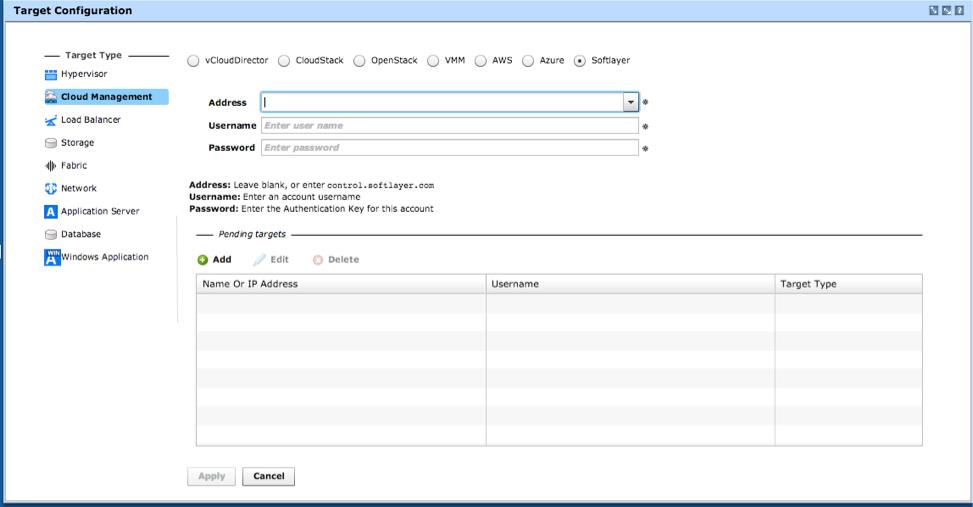Choose the OpenStack radio option

360,61
